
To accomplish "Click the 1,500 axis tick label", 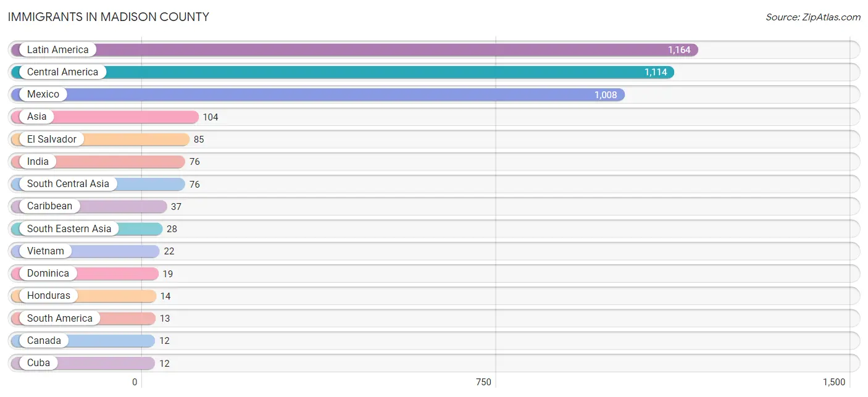I will [x=833, y=382].
